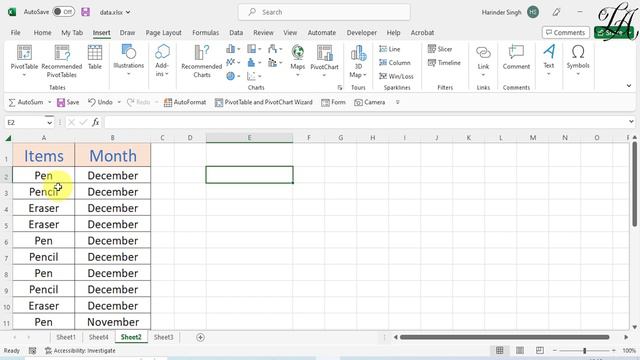This screenshot has width=640, height=360.
Task: Click the zoom out minus button
Action: pos(555,350)
